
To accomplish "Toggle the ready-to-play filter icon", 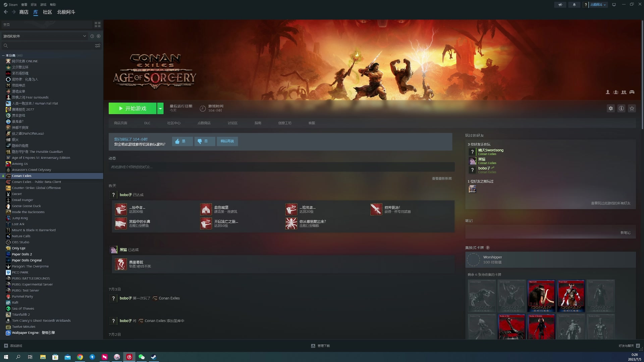I will (99, 36).
